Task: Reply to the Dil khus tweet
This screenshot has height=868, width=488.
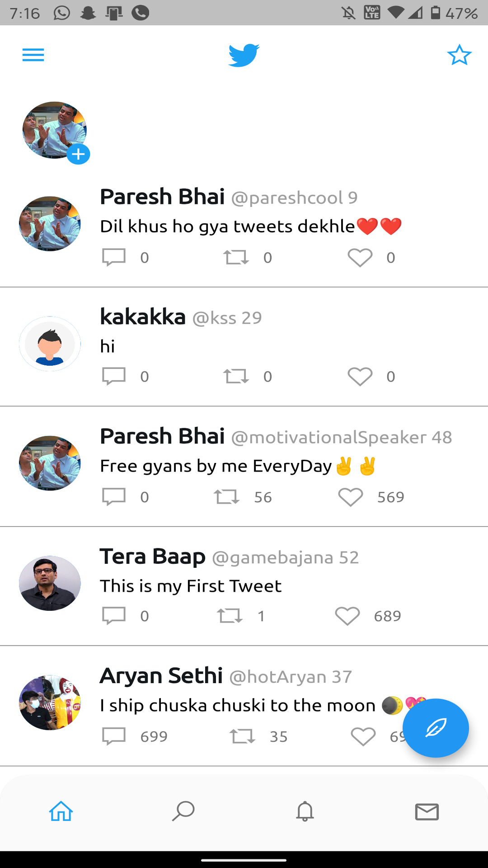Action: (x=114, y=257)
